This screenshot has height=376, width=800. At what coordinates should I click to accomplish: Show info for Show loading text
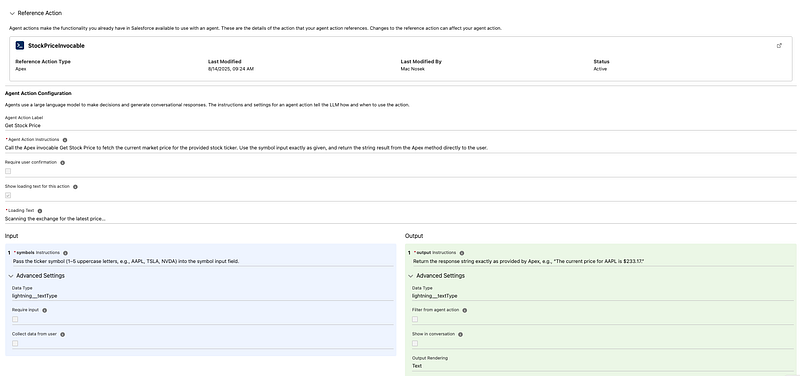click(76, 187)
